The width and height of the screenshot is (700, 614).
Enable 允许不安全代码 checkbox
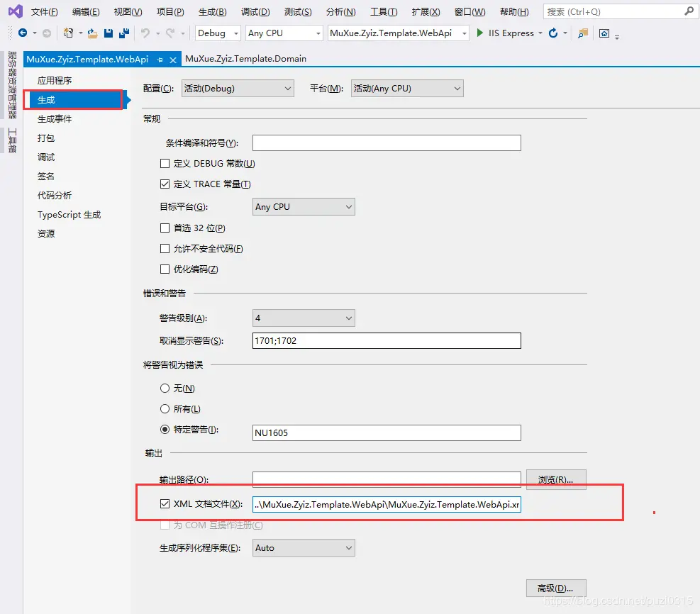[x=165, y=249]
